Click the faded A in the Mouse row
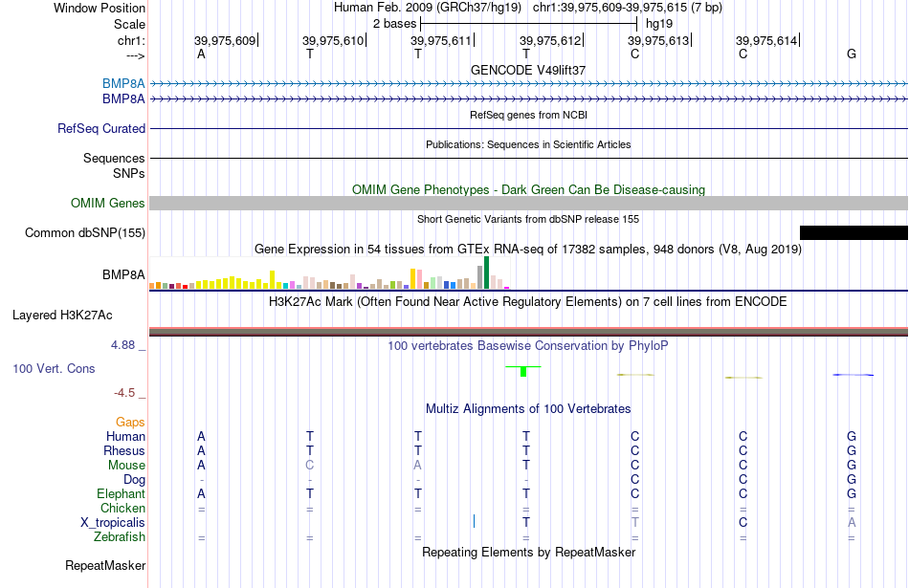Viewport: 909px width, 588px height. coord(417,466)
